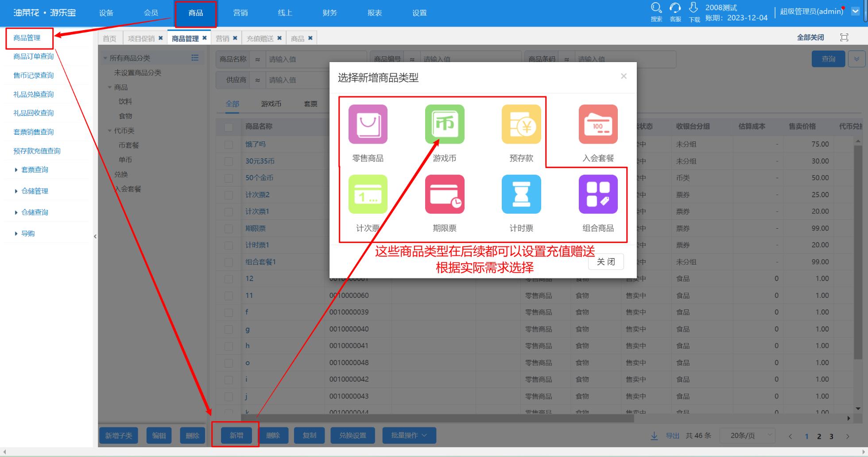The image size is (868, 457).
Task: Choose the 计时票 product type icon
Action: point(521,194)
